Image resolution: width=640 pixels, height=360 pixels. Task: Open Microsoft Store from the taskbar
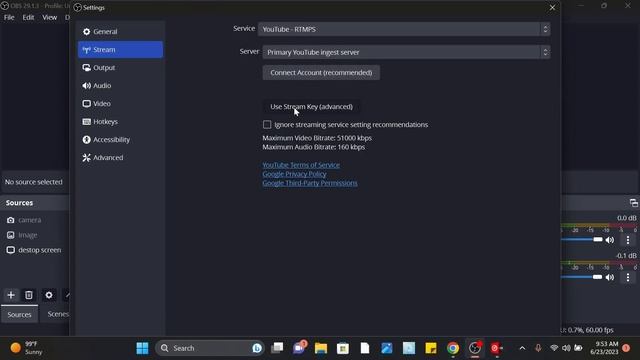coord(343,348)
